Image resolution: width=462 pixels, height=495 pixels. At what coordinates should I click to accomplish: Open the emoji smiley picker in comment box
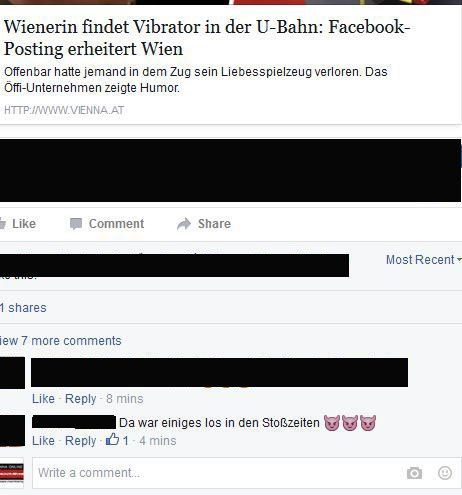445,473
